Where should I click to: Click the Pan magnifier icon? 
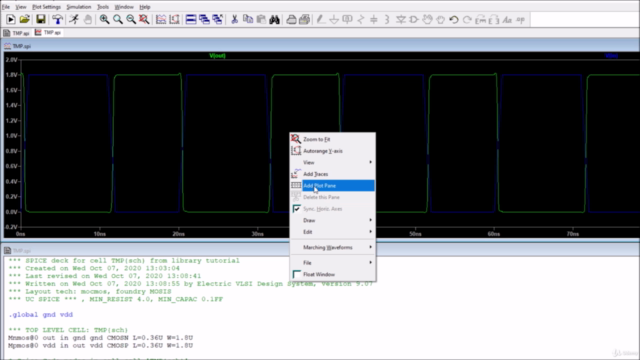118,19
